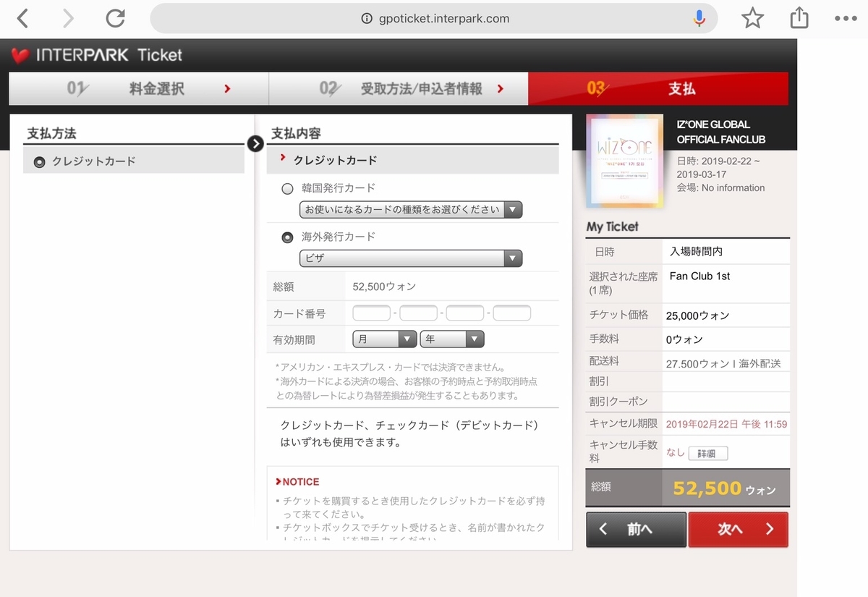Screen dimensions: 868x597
Task: Select step 03 支払 tab
Action: tap(658, 89)
